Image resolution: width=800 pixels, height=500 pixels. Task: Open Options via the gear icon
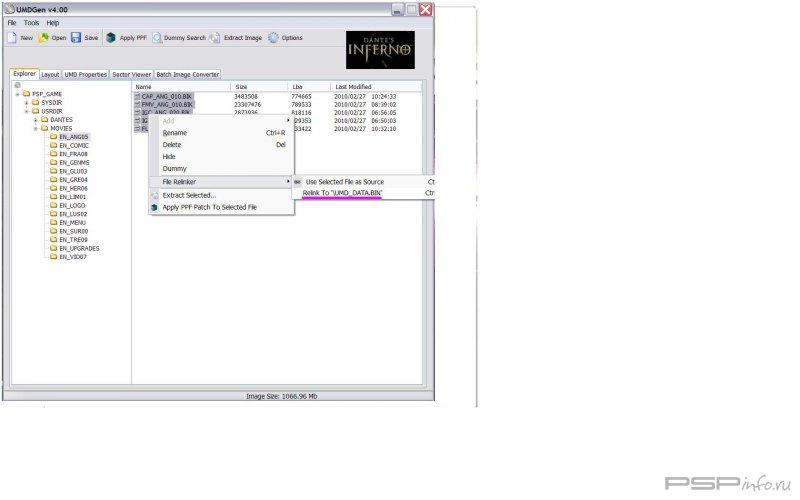click(x=273, y=38)
